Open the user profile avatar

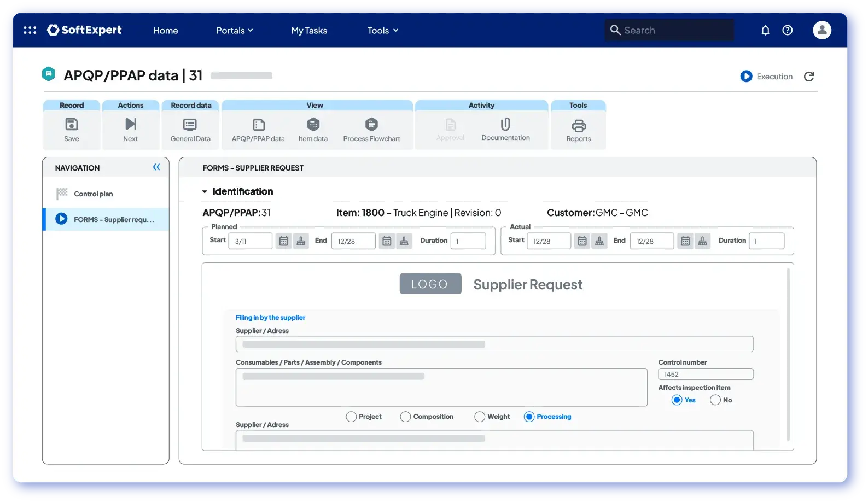(822, 30)
